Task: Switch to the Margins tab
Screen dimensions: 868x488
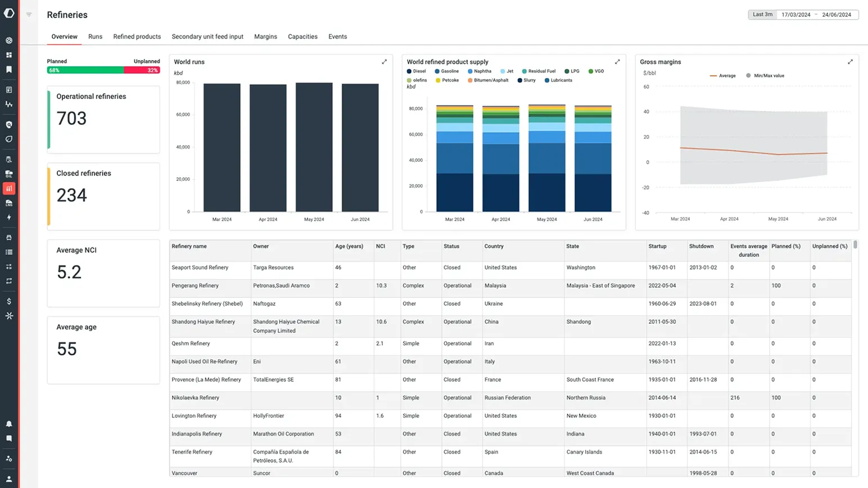Action: [265, 37]
